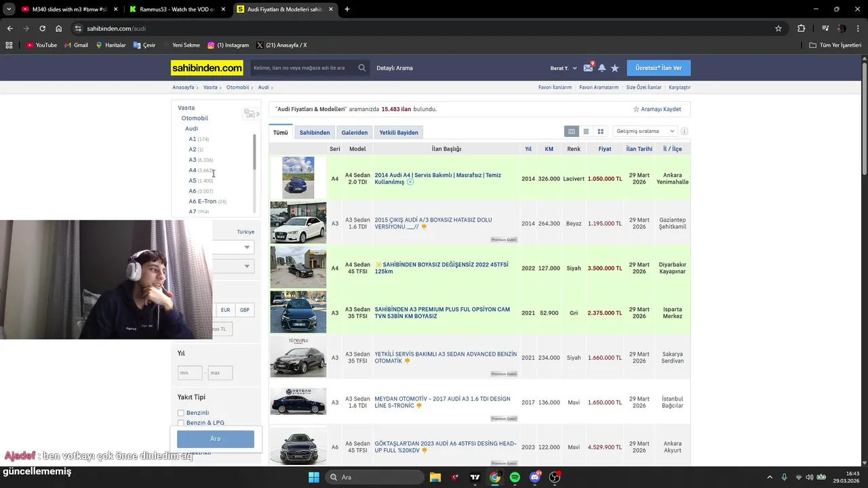Open the MEYDAN OTOMOTİV 2017 Audi A3 listing

(442, 403)
